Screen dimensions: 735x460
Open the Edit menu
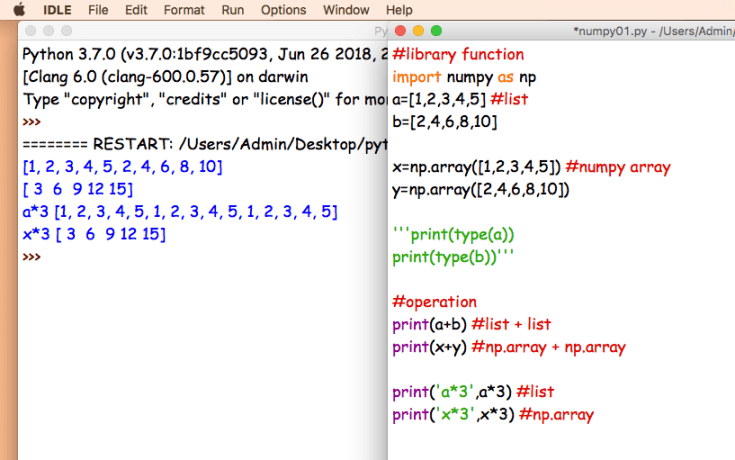[135, 10]
